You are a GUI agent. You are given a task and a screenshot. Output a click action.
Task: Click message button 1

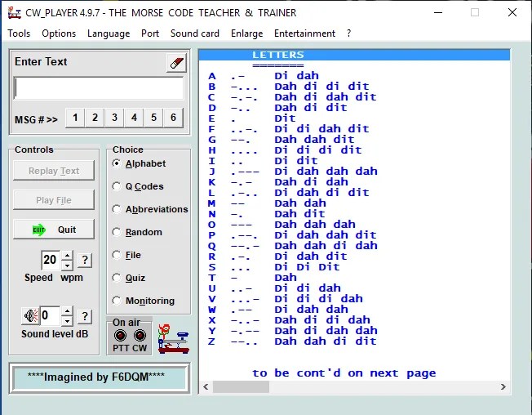point(75,118)
